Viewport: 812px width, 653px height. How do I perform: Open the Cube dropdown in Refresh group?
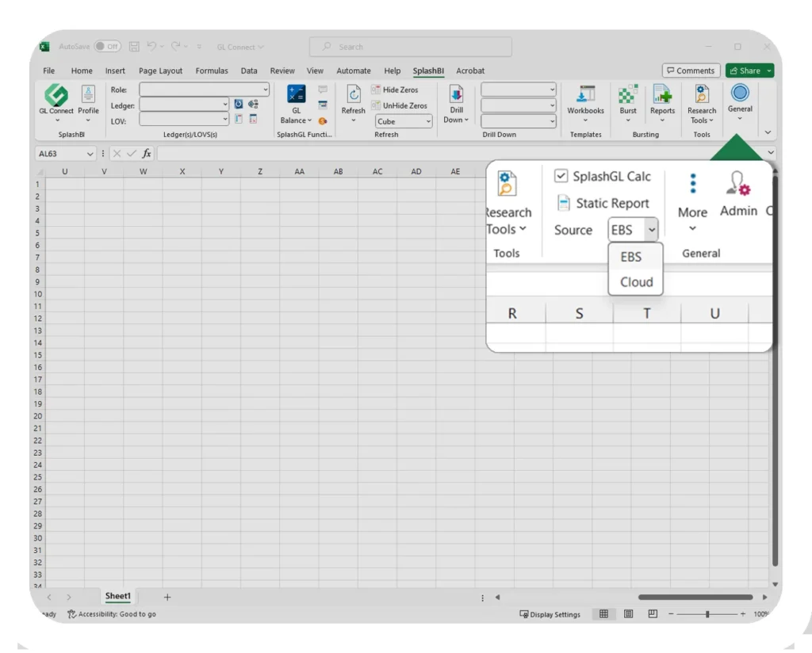point(428,121)
